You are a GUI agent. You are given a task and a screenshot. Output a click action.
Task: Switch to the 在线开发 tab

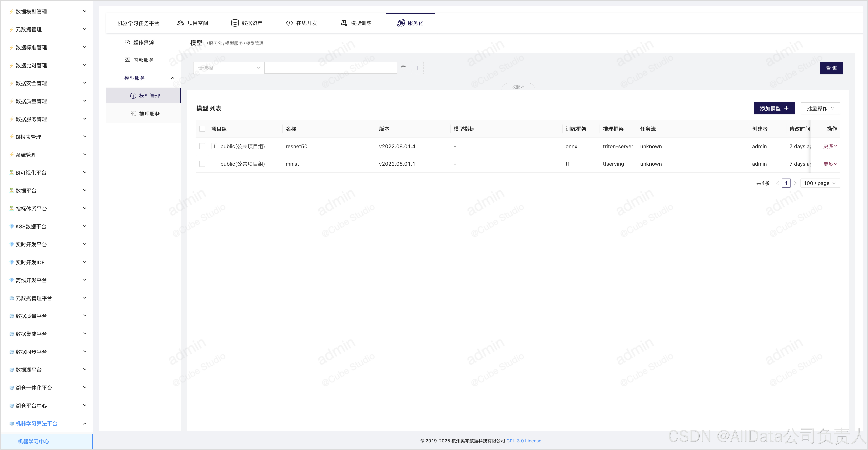[x=302, y=23]
